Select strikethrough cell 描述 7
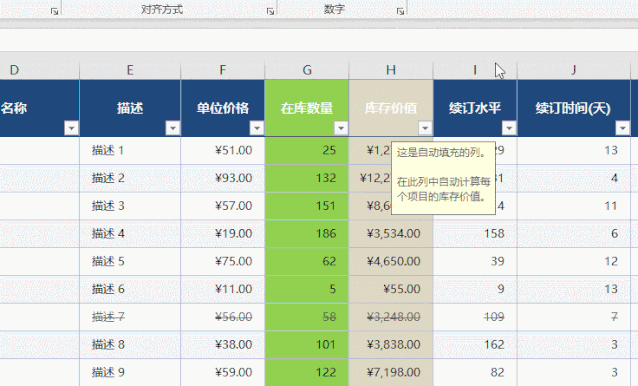Viewport: 638px width, 386px height. (x=130, y=317)
